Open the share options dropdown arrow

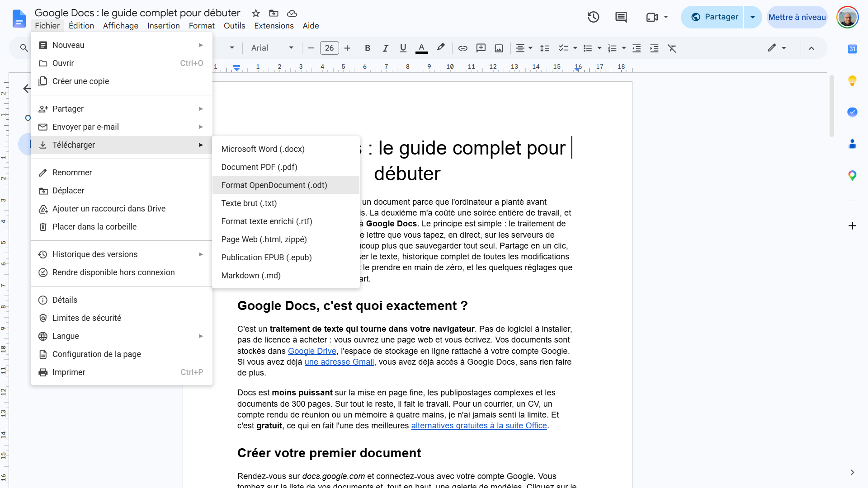(753, 17)
